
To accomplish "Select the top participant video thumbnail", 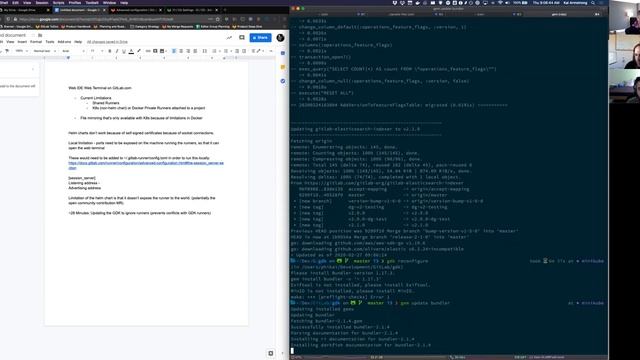I will point(624,17).
